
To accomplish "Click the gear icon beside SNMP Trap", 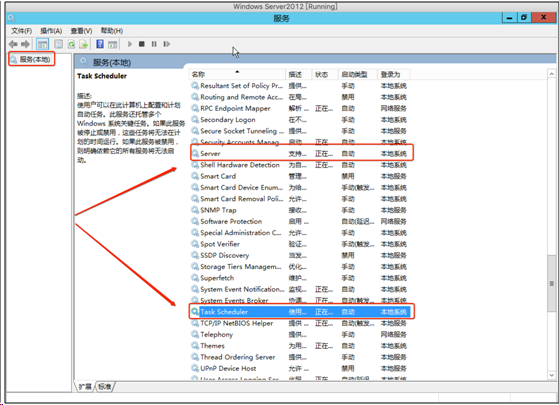I will click(195, 210).
